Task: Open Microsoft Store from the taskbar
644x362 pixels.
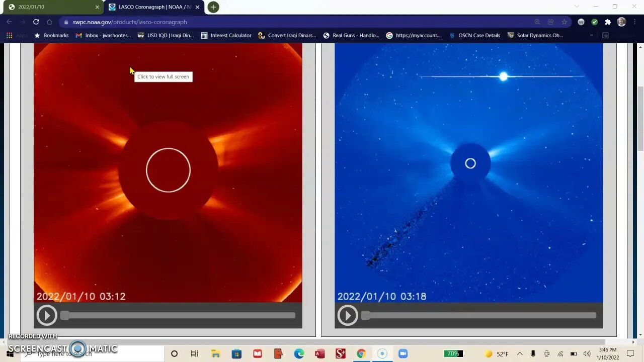Action: 236,353
